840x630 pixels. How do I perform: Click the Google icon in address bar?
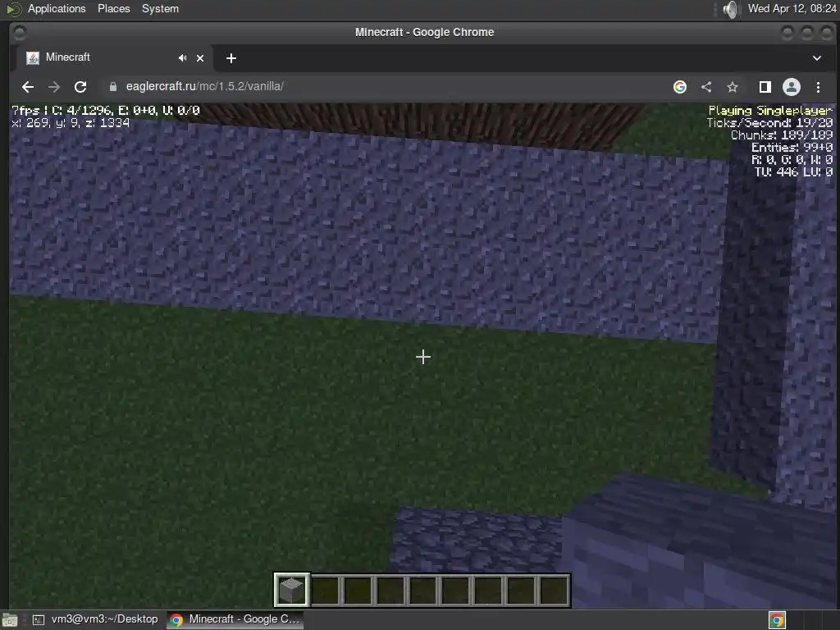click(x=680, y=87)
